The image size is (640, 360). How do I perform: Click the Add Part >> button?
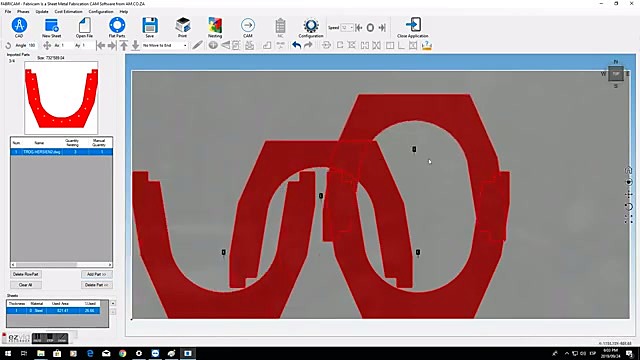coord(97,274)
